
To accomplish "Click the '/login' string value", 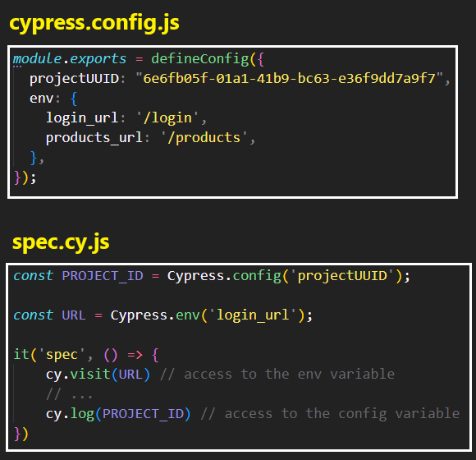I will click(167, 118).
